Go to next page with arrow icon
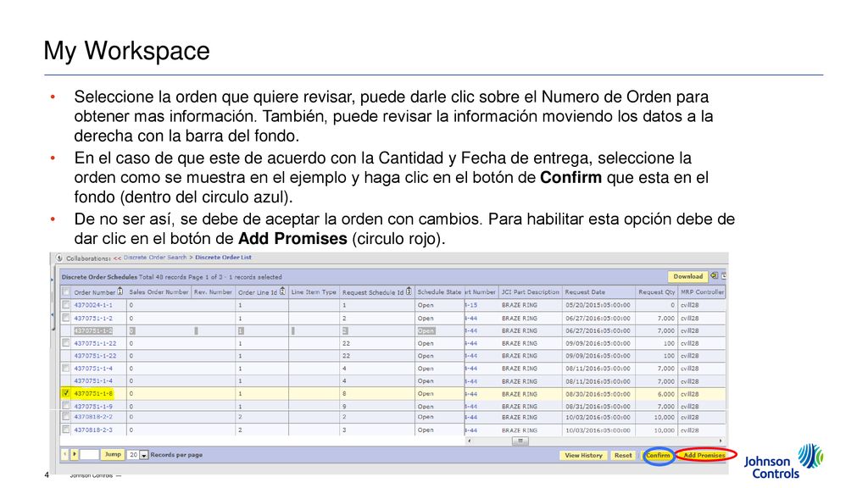The height and width of the screenshot is (488, 868). (x=75, y=454)
